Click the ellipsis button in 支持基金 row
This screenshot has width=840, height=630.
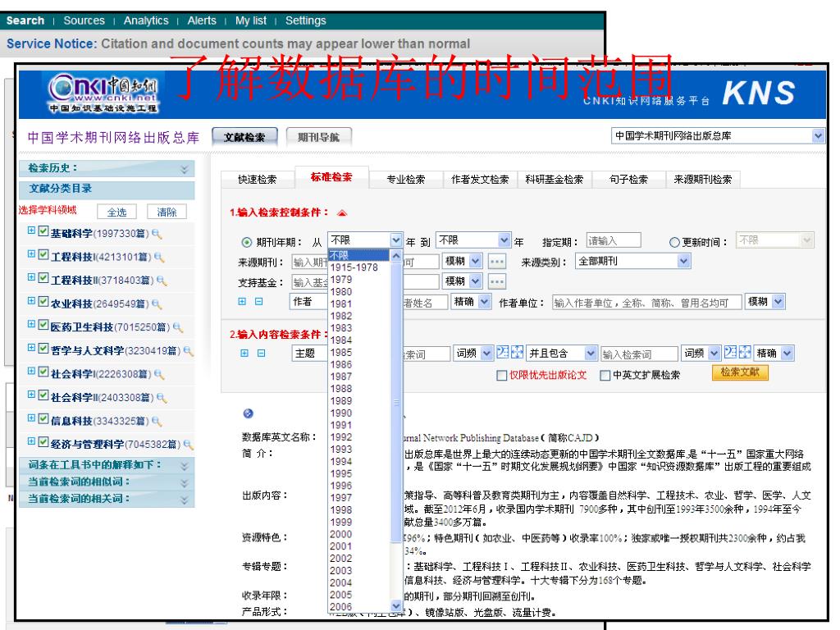(497, 281)
